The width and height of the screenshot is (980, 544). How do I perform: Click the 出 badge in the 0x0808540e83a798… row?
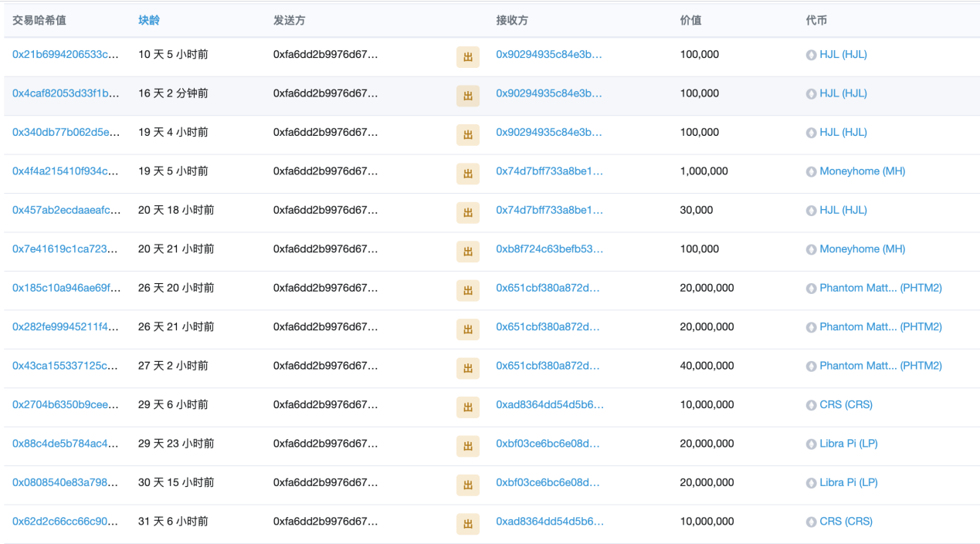tap(468, 485)
